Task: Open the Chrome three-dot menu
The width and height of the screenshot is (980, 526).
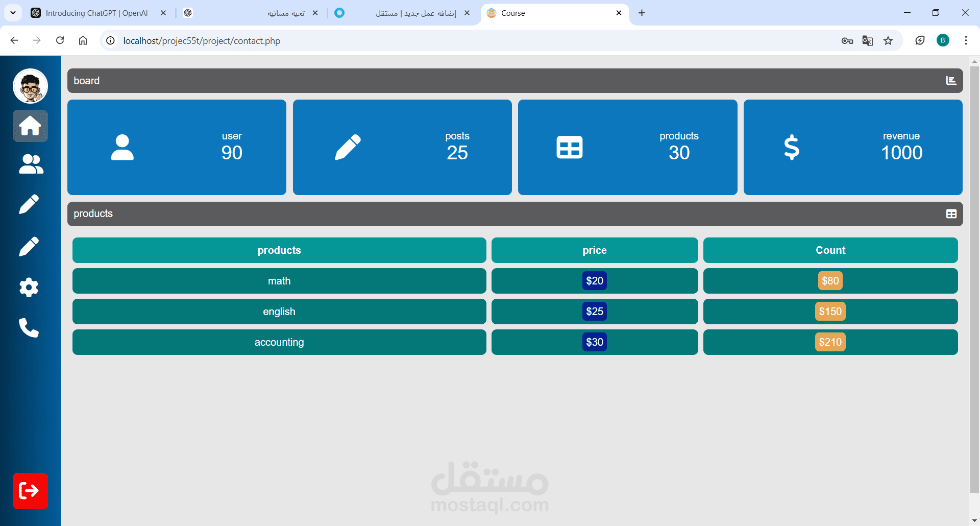Action: (966, 41)
